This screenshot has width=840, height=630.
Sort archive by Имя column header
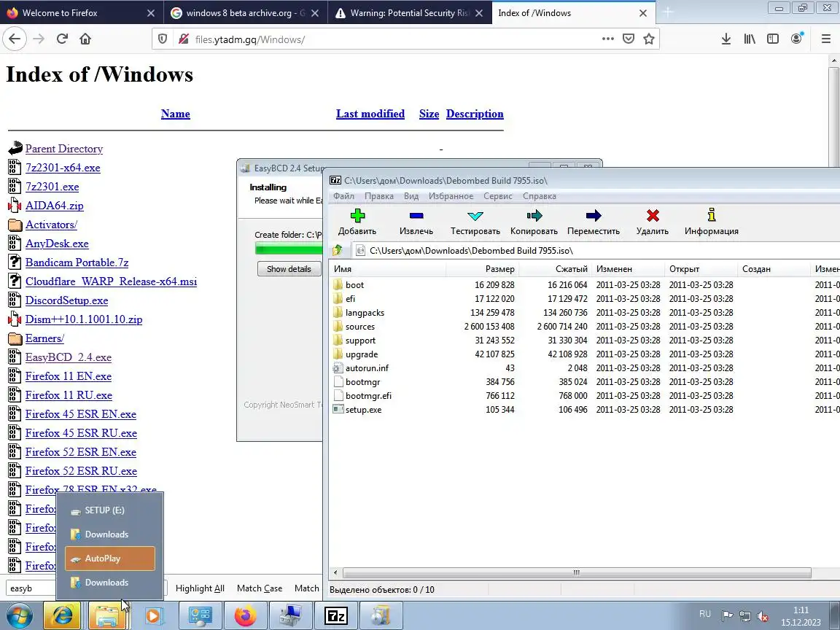(x=388, y=269)
